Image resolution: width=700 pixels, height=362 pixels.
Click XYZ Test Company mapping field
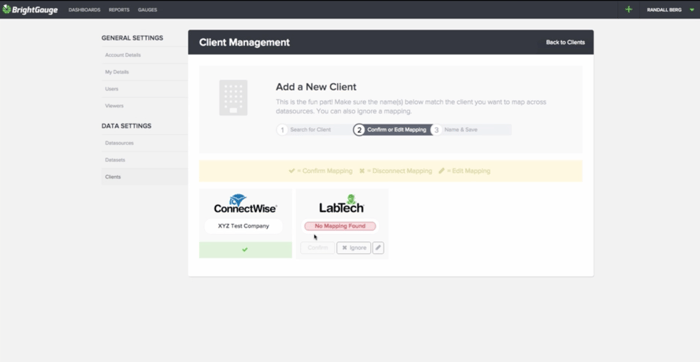243,226
